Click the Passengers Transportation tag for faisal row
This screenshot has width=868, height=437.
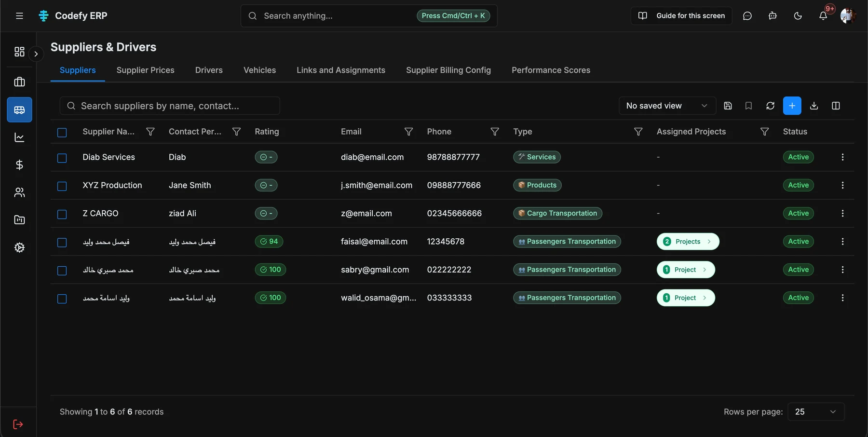point(567,242)
